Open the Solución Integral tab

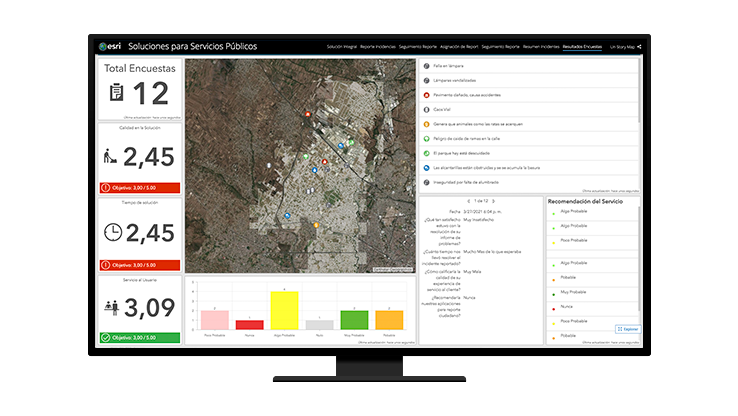coord(341,47)
